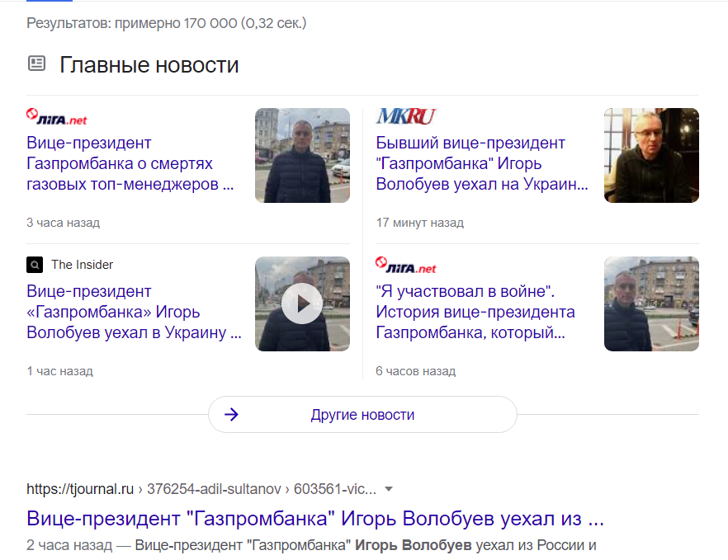The image size is (728, 560).
Task: Click the first Liga.net article thumbnail next to смертях headline
Action: [x=302, y=155]
